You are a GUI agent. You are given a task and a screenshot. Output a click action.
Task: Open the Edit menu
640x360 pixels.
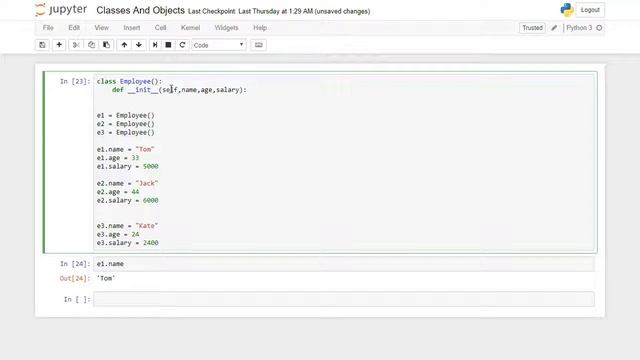point(74,28)
